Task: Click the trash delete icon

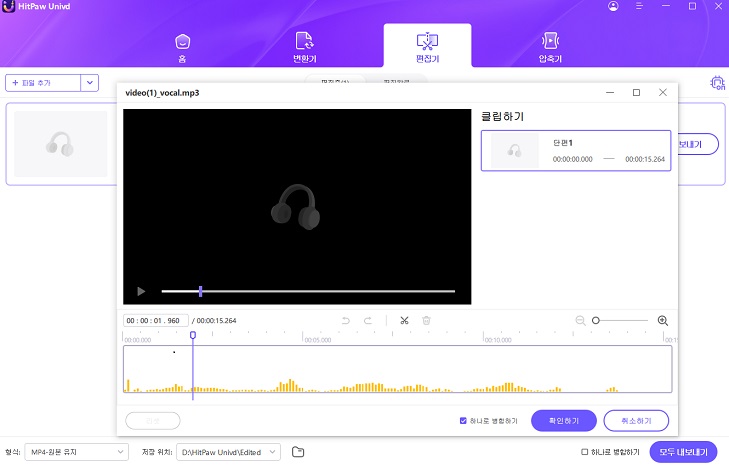Action: click(x=426, y=321)
